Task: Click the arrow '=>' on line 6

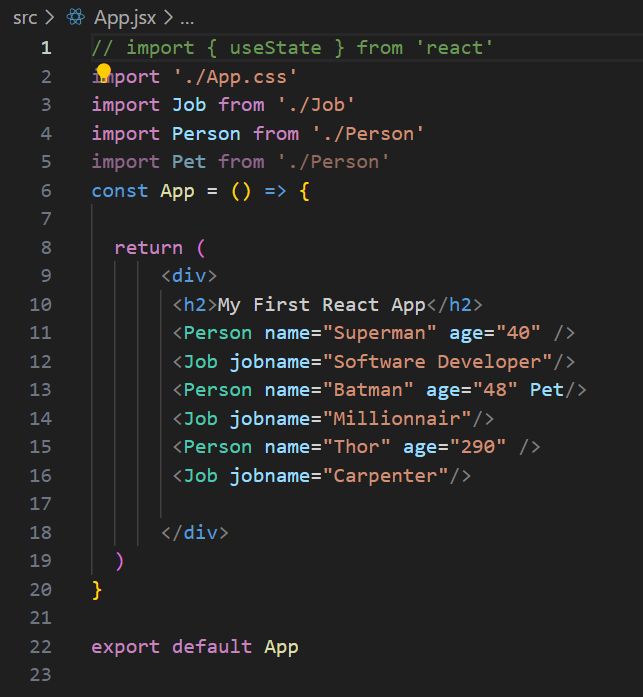Action: click(x=275, y=191)
